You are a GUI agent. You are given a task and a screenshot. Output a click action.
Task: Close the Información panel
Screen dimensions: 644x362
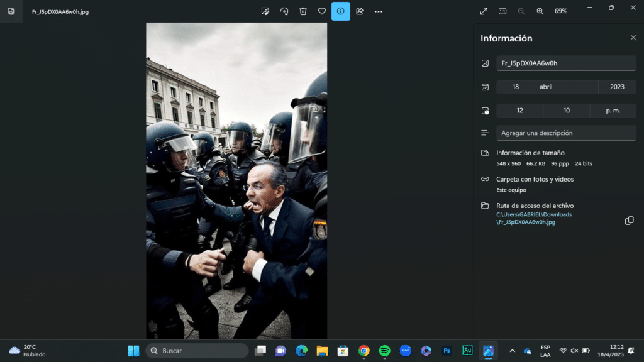pos(633,38)
